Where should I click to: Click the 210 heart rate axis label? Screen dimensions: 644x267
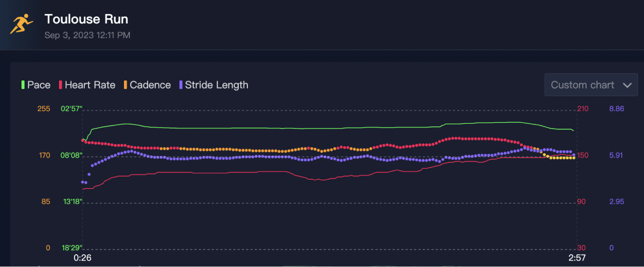583,109
